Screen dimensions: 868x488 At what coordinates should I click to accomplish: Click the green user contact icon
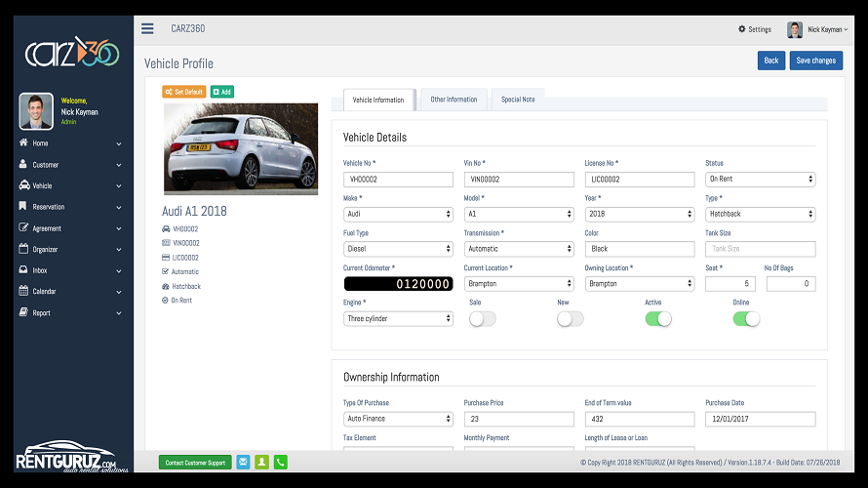coord(261,462)
